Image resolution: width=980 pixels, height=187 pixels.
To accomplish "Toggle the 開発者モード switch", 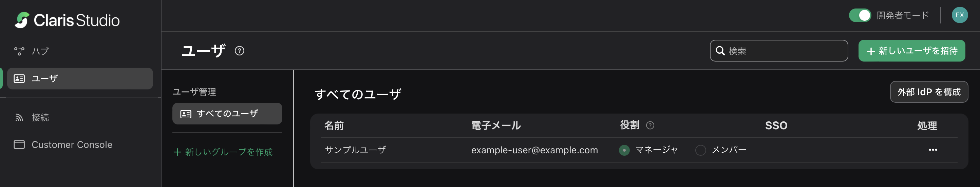I will (860, 15).
